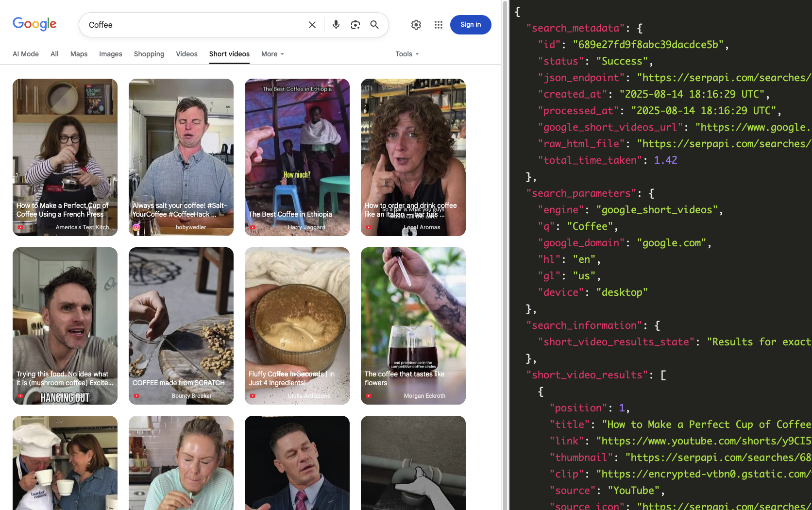
Task: Click the YouTube icon on the Fluffy Coffee video
Action: [x=253, y=396]
